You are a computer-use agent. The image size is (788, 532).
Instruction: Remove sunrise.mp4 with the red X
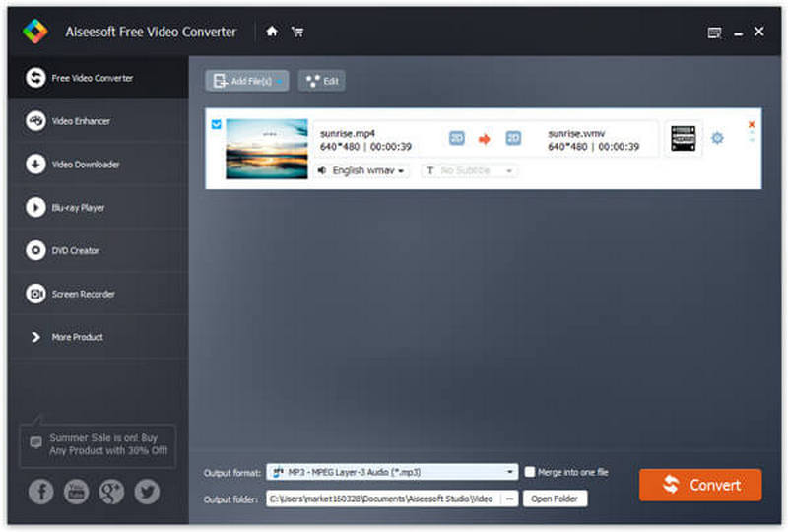point(752,124)
